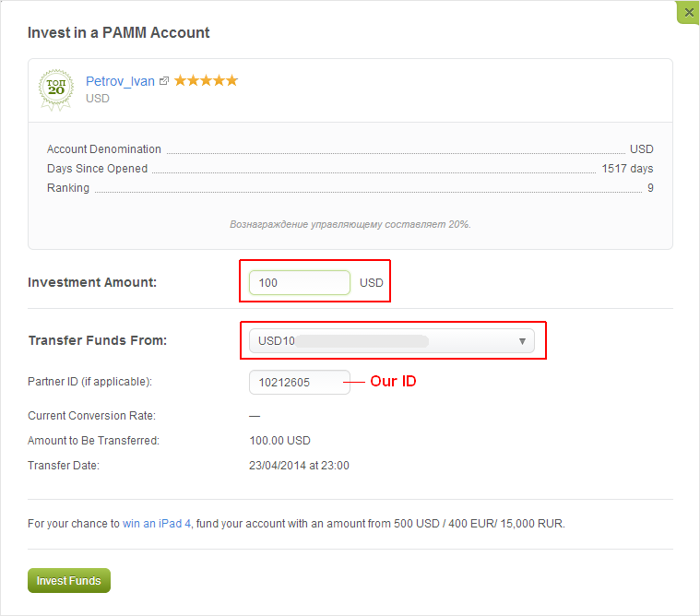700x616 pixels.
Task: Open the Petrov_Ivan account link
Action: [120, 81]
